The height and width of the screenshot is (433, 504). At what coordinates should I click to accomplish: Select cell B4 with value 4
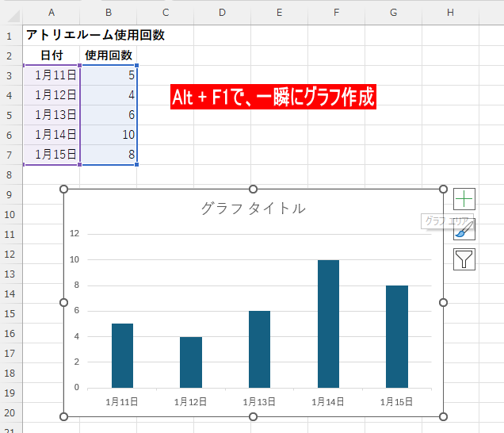pos(109,95)
